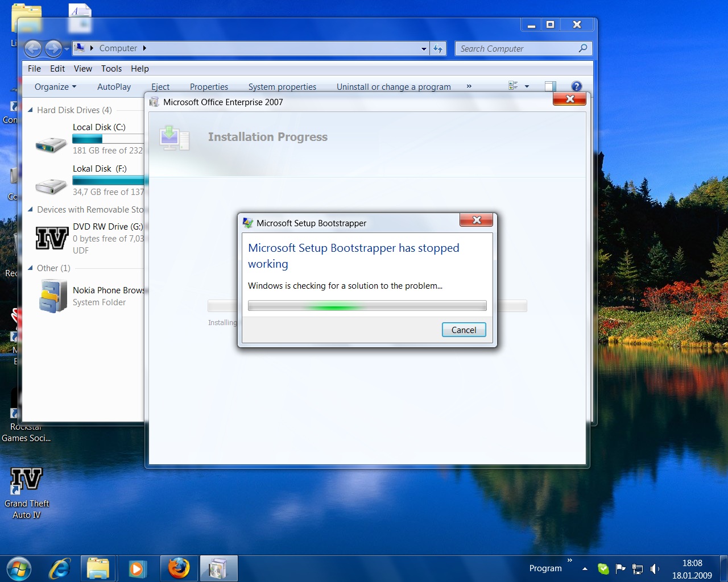Click System properties in the command bar

[x=282, y=87]
